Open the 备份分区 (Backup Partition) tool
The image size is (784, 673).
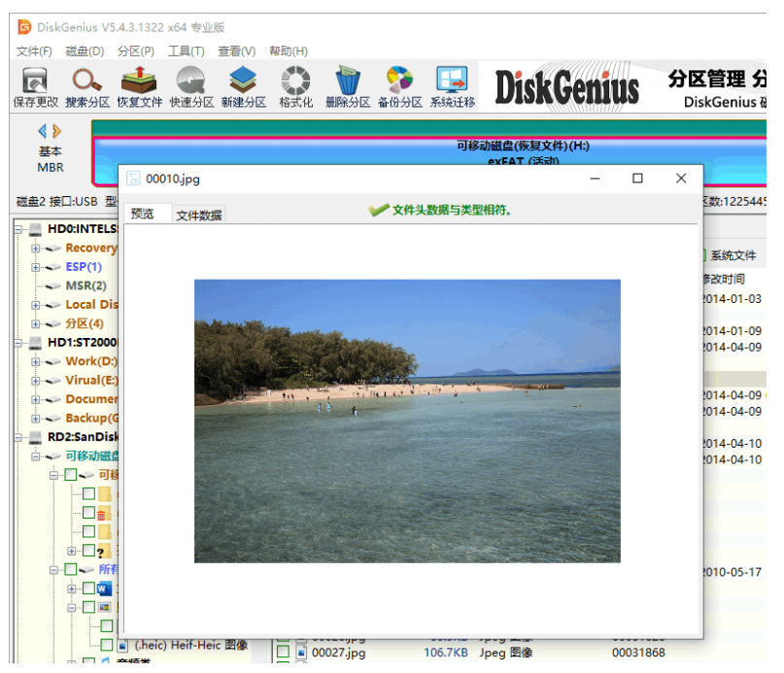(399, 85)
